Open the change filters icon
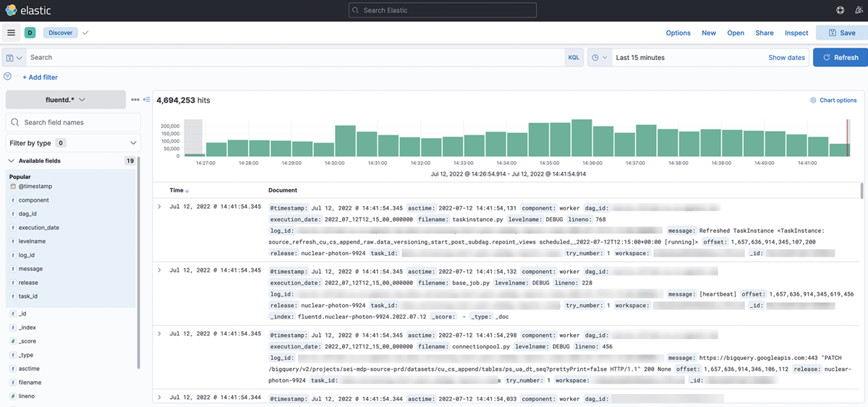Image resolution: width=868 pixels, height=407 pixels. click(8, 77)
